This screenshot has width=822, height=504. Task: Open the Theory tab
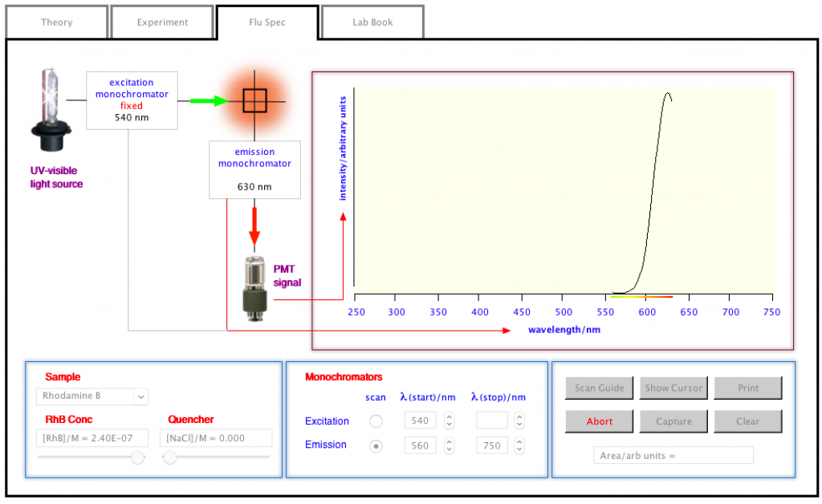click(57, 22)
